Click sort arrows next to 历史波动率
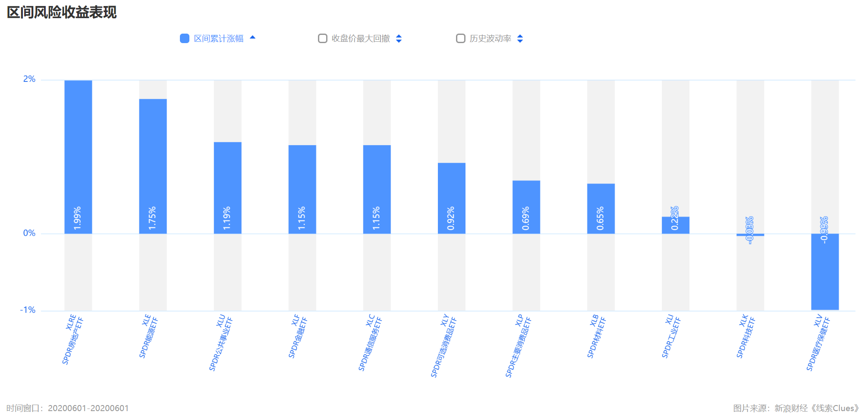This screenshot has width=868, height=418. (x=520, y=39)
